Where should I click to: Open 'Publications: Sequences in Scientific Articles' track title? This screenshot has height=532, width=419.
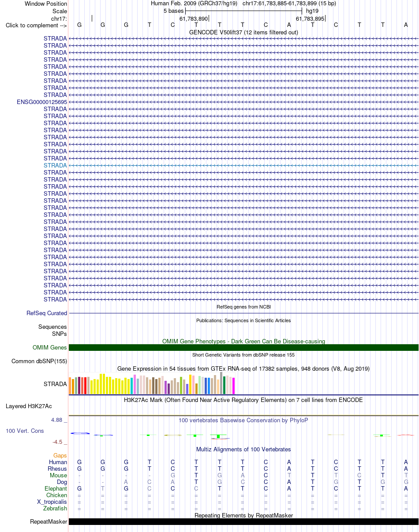tap(243, 320)
